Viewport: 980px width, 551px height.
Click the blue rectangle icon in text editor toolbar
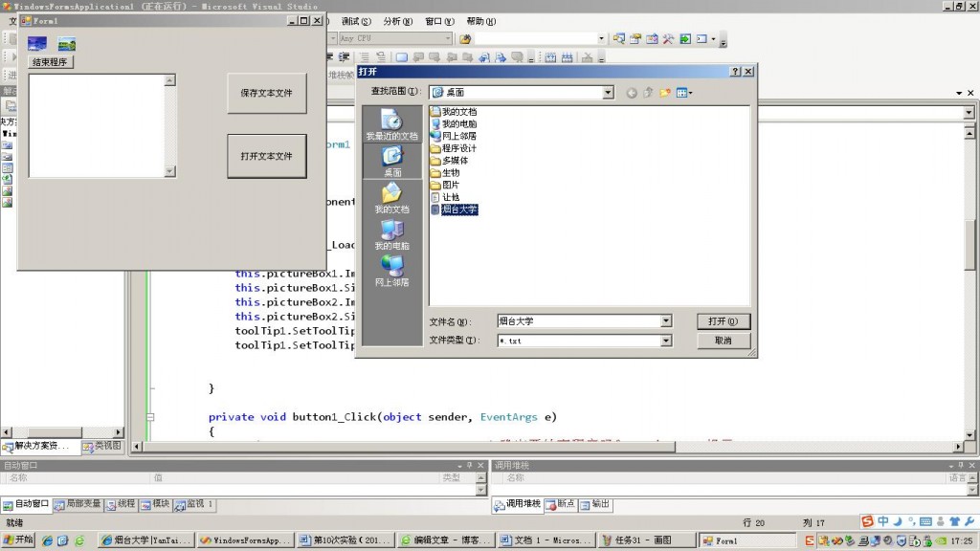click(x=402, y=57)
